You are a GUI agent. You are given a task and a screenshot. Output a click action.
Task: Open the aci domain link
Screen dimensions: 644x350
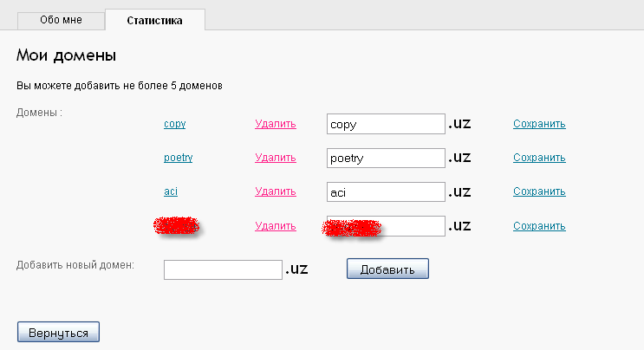(x=171, y=191)
